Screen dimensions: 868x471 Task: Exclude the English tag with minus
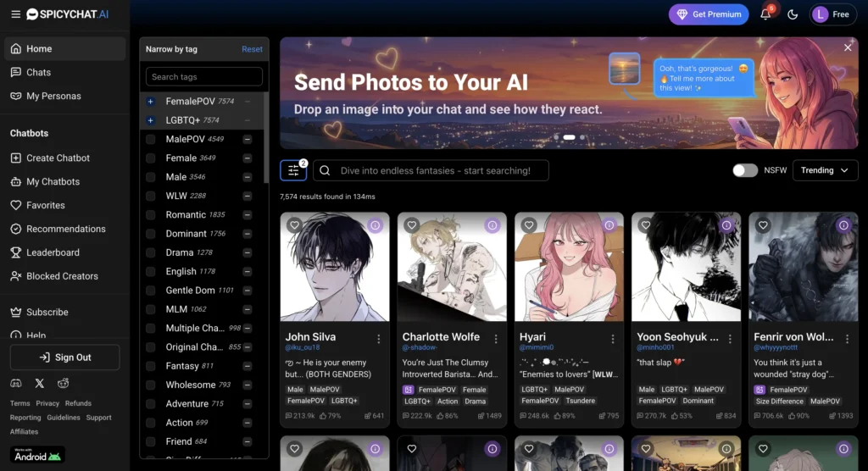pyautogui.click(x=248, y=272)
